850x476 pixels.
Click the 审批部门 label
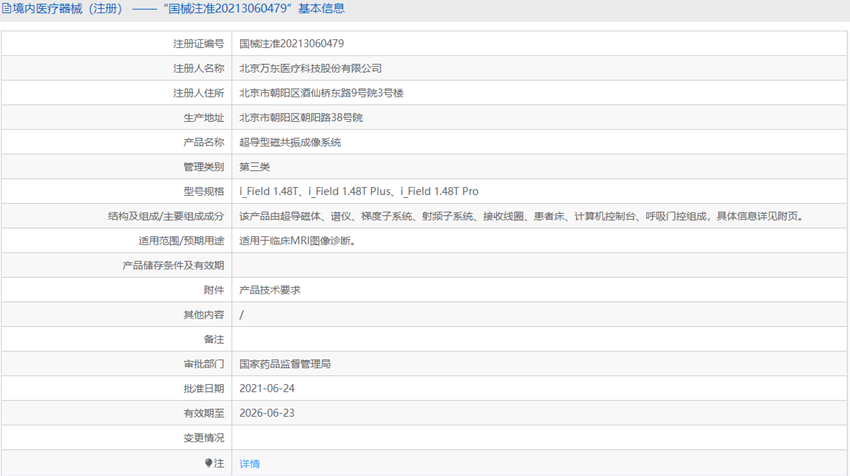pos(204,364)
